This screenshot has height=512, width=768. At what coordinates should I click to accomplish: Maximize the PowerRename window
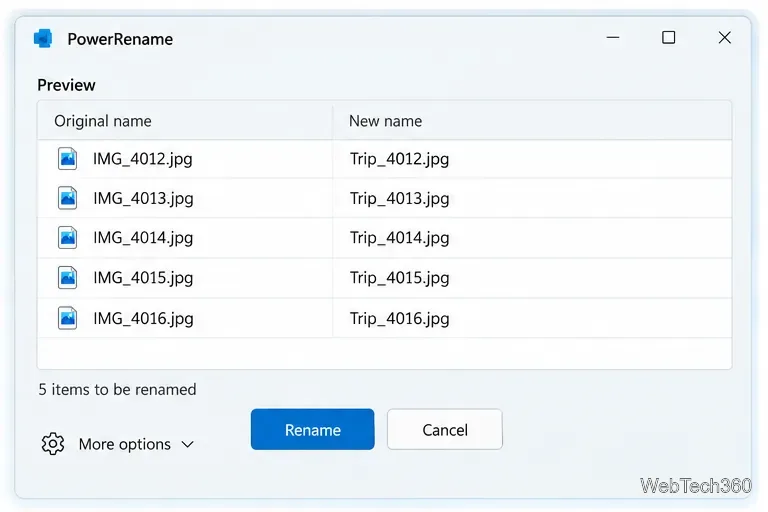click(x=669, y=37)
